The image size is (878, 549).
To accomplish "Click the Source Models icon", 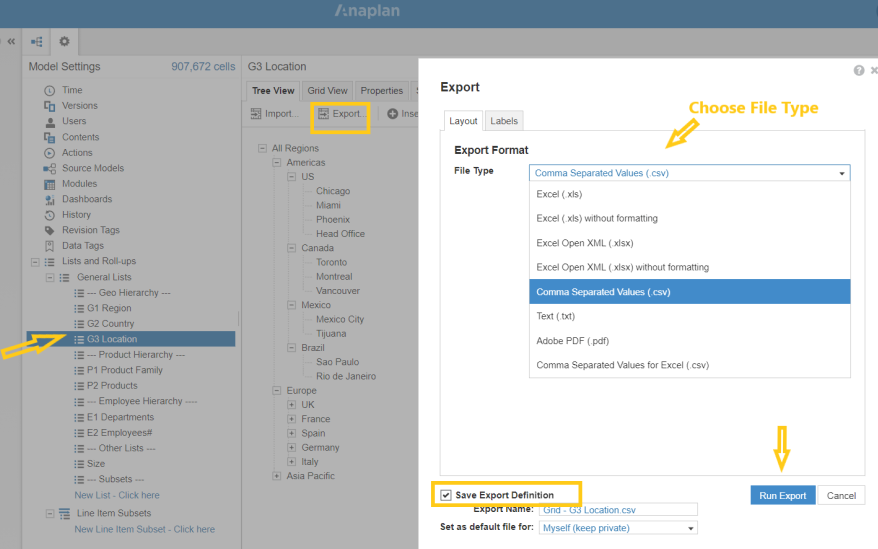I will coord(50,168).
